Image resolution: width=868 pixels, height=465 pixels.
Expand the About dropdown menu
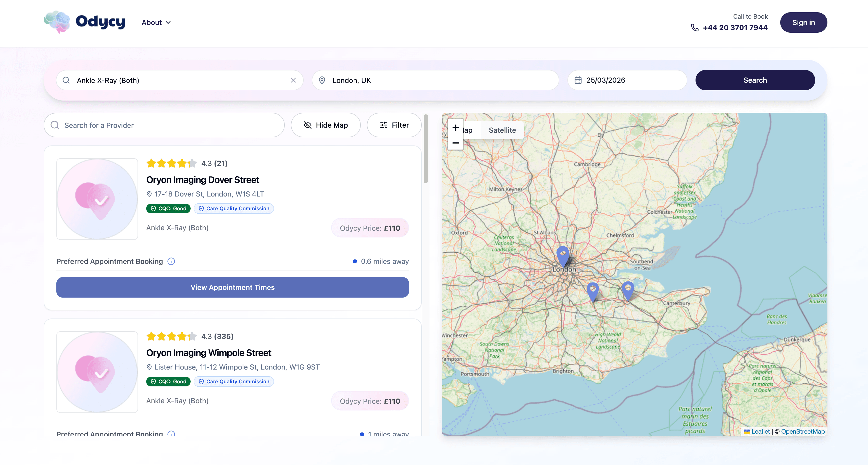(x=156, y=22)
